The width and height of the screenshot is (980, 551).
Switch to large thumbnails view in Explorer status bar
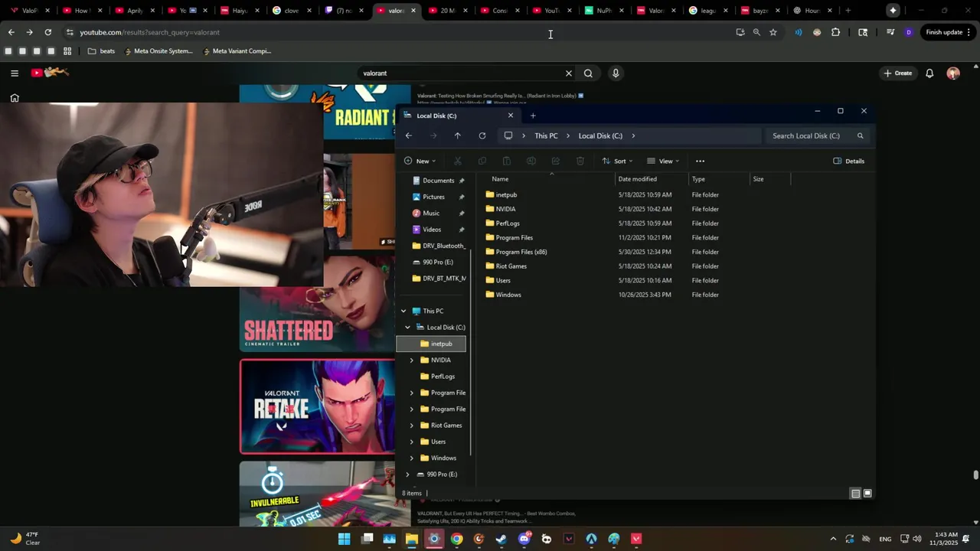867,494
